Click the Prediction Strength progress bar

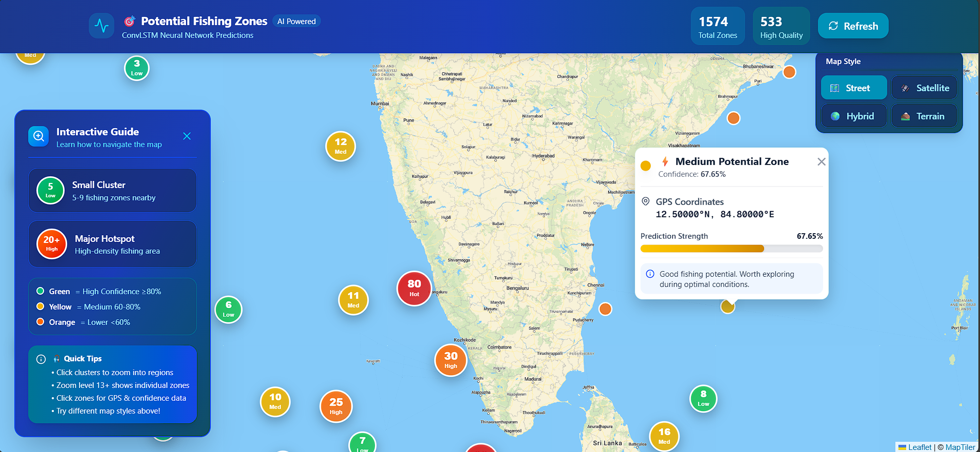(x=731, y=249)
